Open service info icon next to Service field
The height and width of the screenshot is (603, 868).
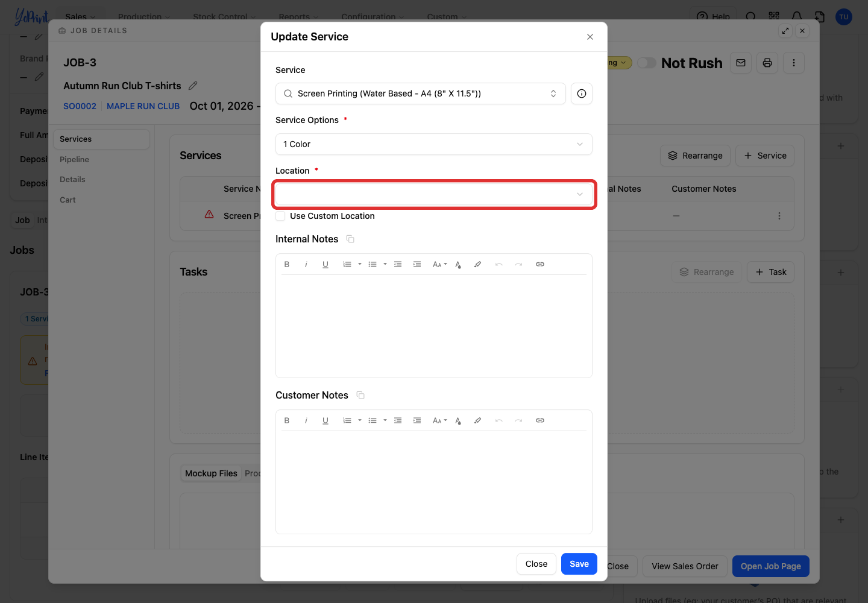coord(582,93)
